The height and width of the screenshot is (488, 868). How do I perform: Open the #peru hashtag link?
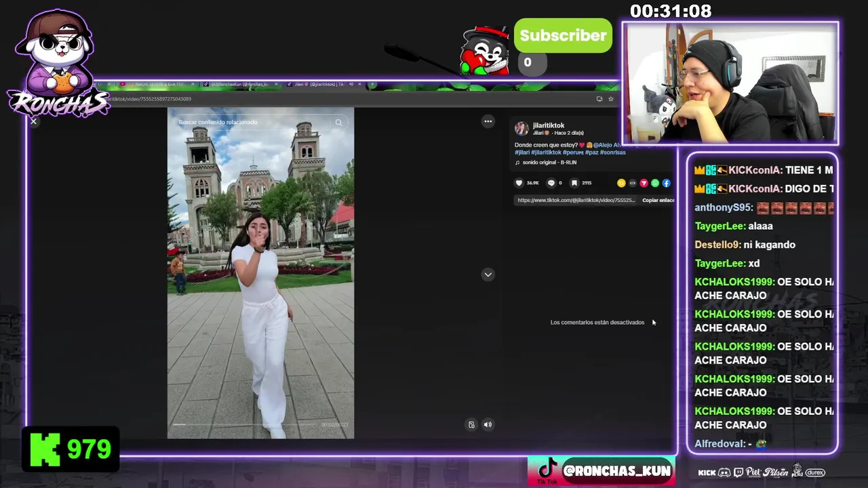573,152
